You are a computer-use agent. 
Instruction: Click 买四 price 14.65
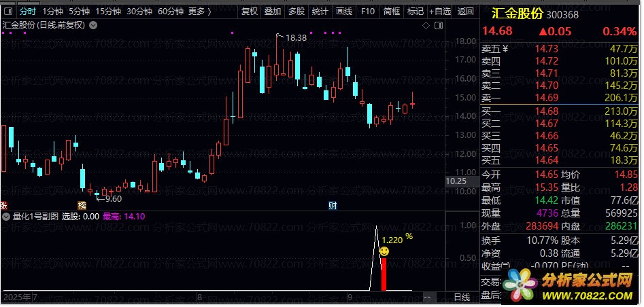tap(547, 148)
